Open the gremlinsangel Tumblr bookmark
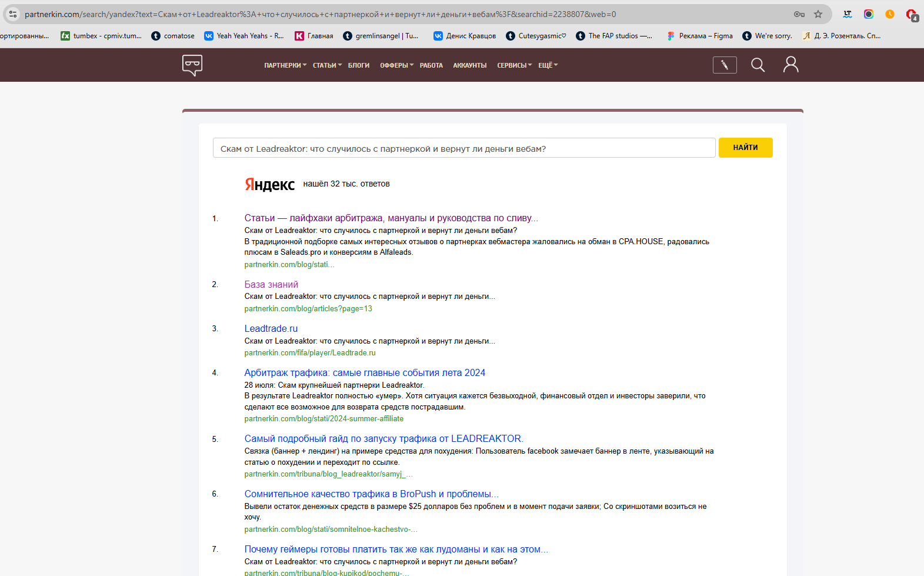924x576 pixels. 381,36
